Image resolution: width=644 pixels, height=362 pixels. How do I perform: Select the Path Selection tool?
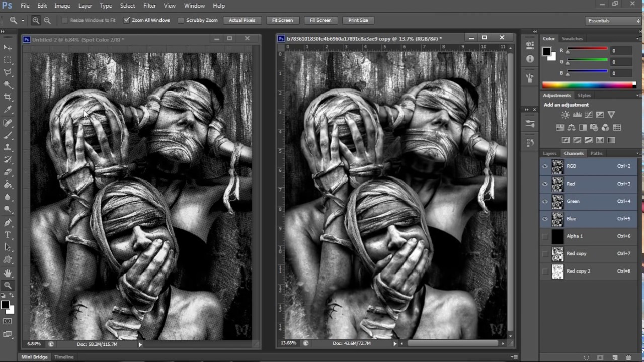coord(8,247)
